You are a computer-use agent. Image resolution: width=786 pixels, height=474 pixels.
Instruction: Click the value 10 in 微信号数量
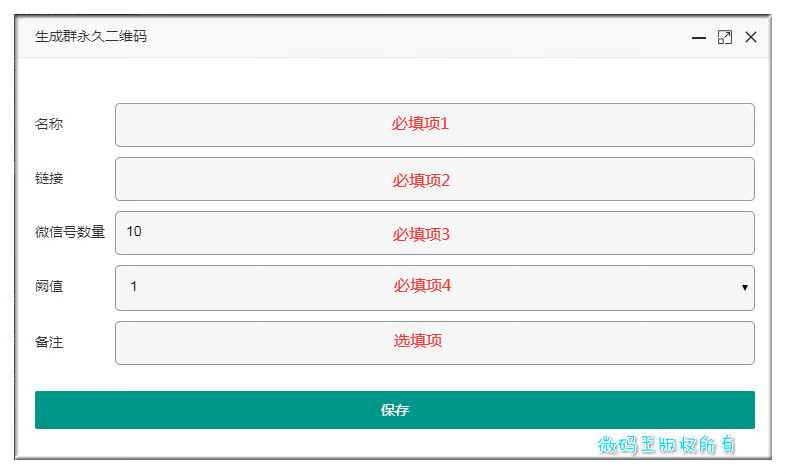click(134, 232)
